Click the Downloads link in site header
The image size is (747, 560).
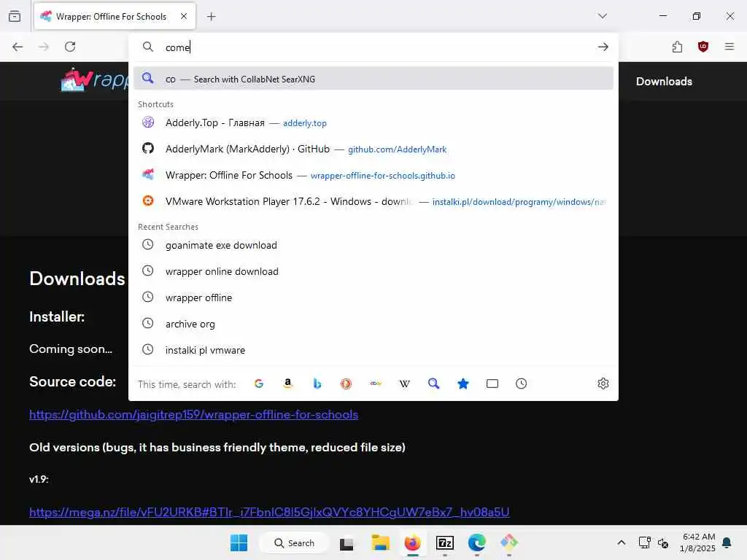click(664, 82)
